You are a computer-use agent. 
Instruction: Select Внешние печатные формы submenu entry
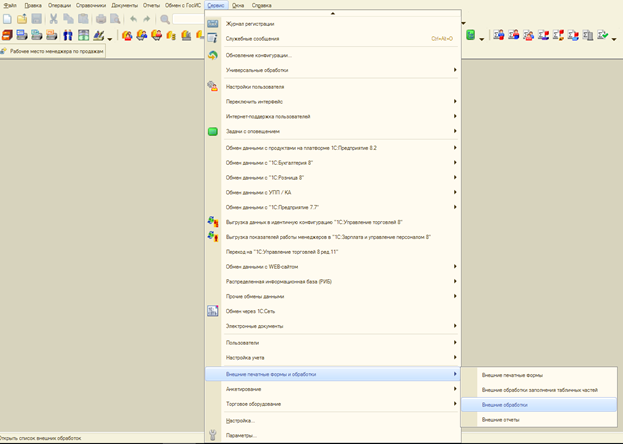[x=539, y=375]
